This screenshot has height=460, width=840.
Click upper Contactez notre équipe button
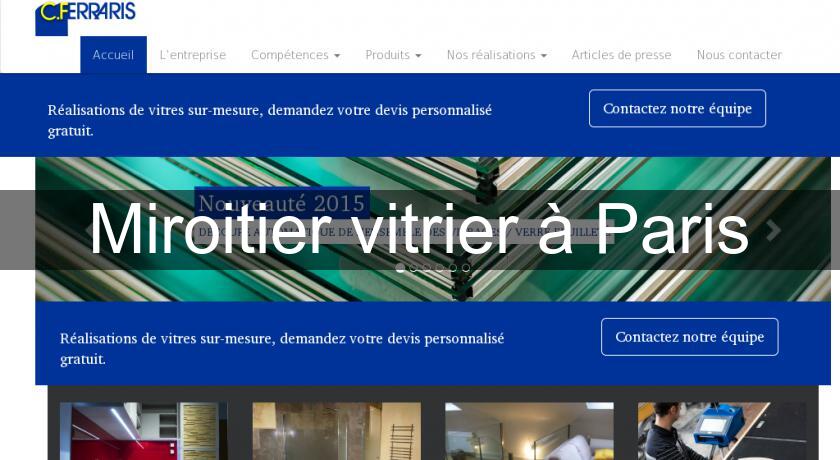coord(677,108)
